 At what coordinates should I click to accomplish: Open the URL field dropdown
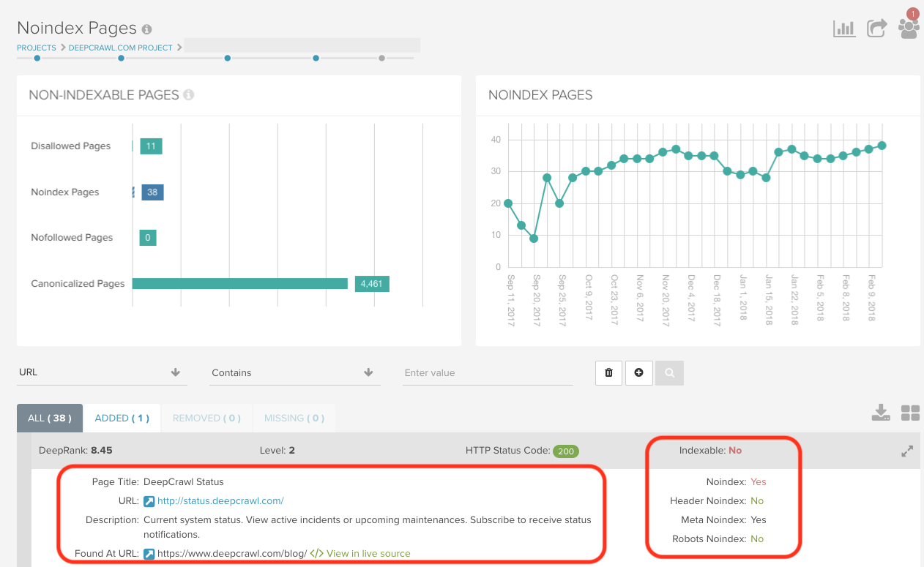click(x=102, y=372)
